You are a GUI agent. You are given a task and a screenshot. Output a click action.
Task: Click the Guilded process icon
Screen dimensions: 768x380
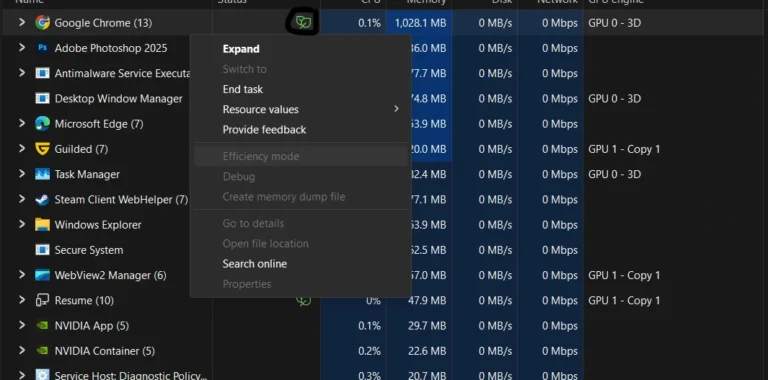pyautogui.click(x=43, y=149)
